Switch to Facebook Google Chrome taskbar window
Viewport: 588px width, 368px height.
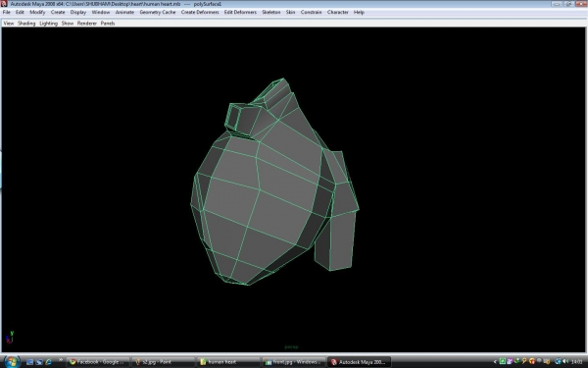[x=98, y=362]
